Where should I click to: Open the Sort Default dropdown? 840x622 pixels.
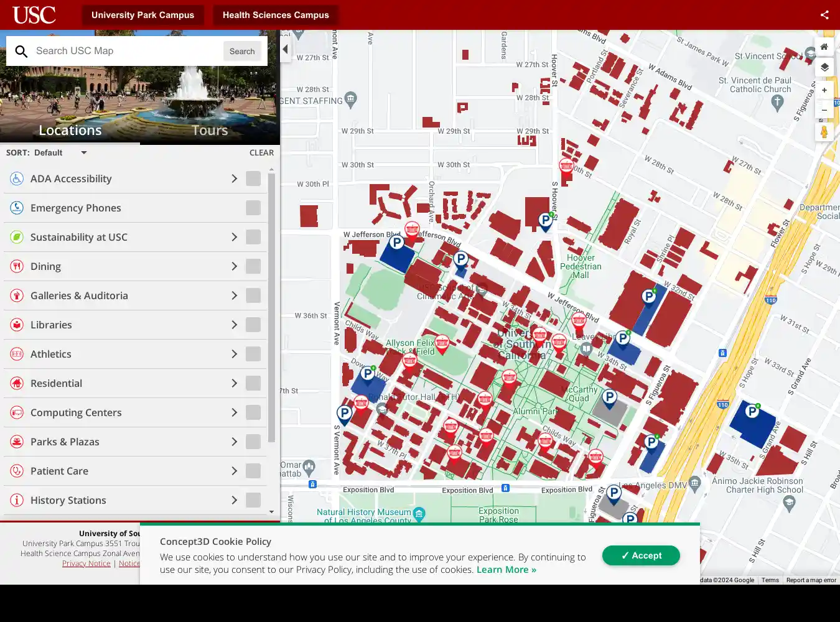point(60,152)
